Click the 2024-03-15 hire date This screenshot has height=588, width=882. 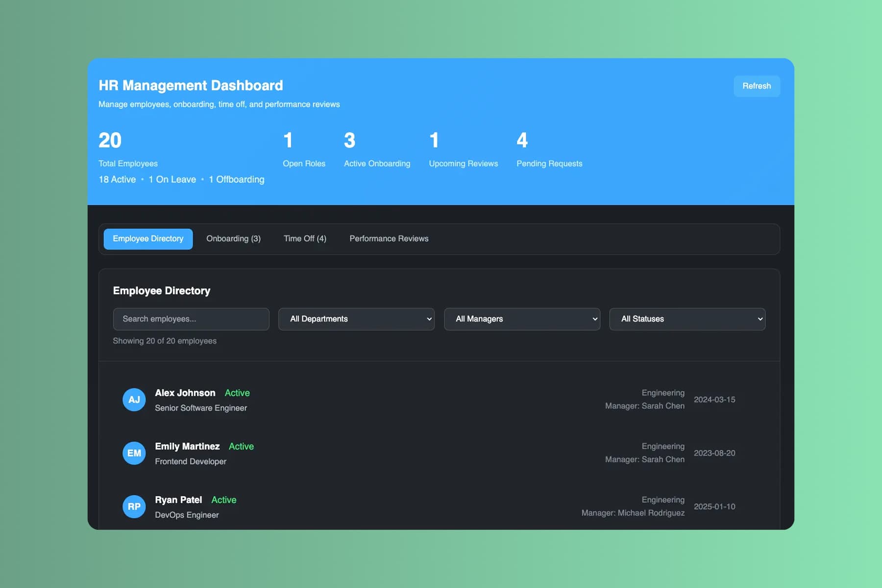point(714,400)
